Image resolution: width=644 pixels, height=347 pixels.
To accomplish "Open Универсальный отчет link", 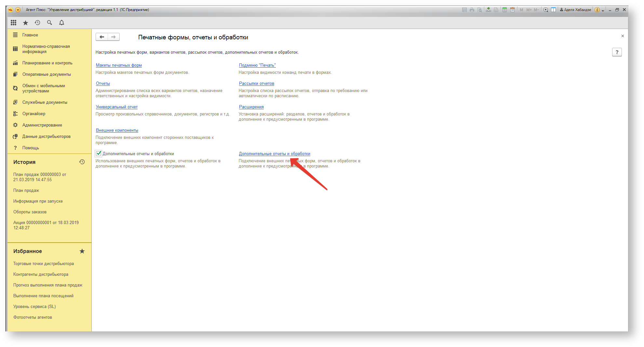I will click(117, 107).
